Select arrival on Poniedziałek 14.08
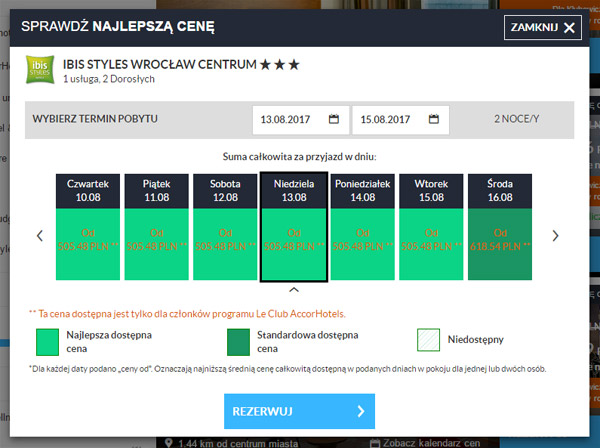The width and height of the screenshot is (600, 448). coord(362,227)
